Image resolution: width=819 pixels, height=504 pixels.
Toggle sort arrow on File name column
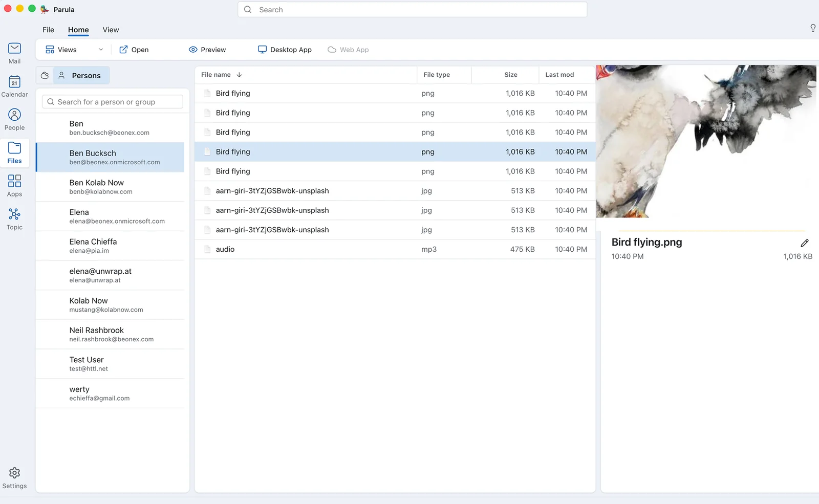pyautogui.click(x=239, y=75)
